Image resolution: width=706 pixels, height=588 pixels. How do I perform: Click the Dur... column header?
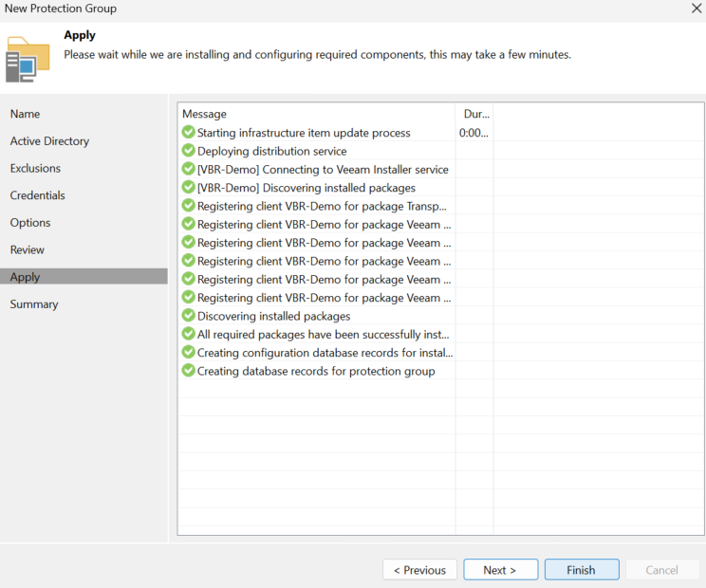(x=474, y=114)
